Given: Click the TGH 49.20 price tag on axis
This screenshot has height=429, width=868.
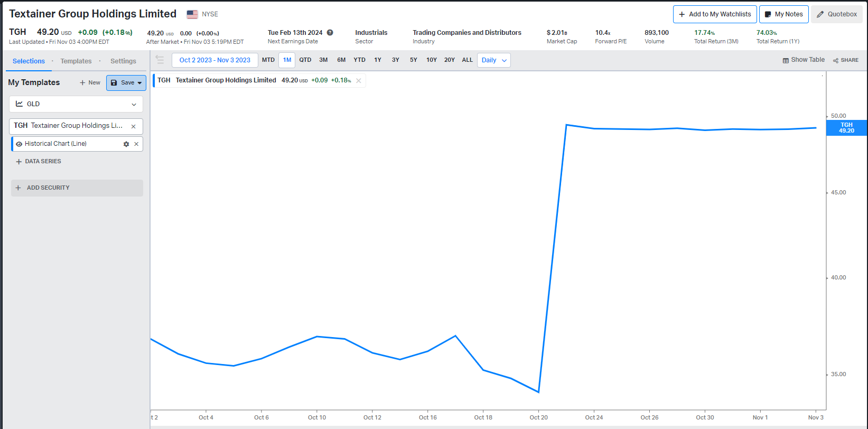Looking at the screenshot, I should coord(846,128).
